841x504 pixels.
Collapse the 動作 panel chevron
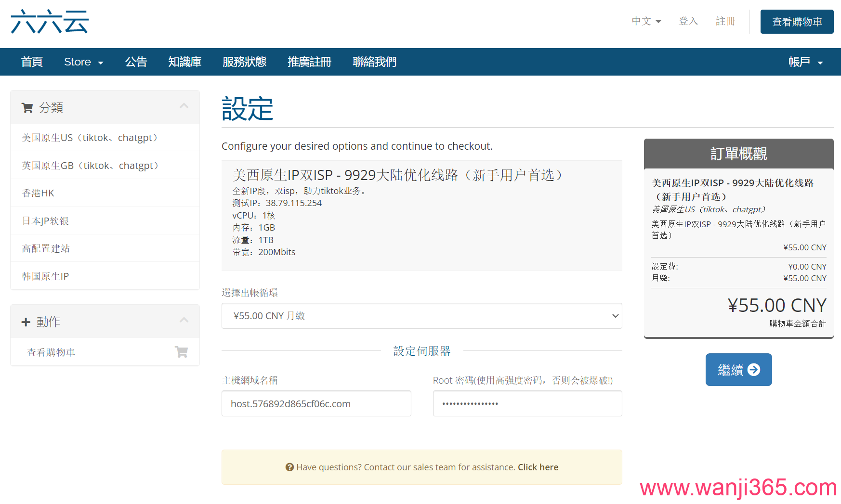click(x=184, y=321)
